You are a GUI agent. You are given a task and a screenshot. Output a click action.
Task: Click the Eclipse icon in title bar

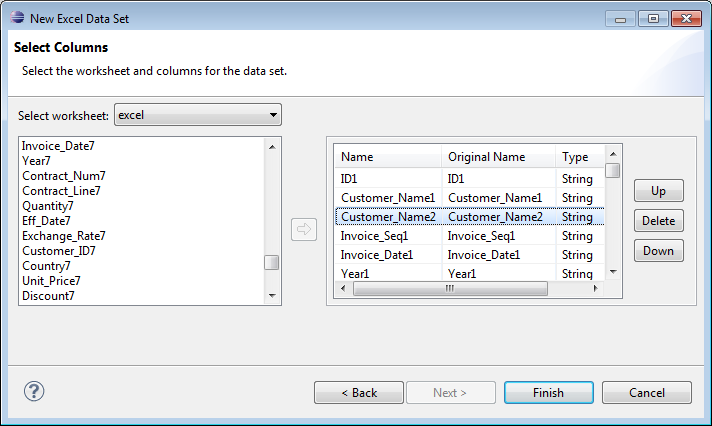coord(17,17)
